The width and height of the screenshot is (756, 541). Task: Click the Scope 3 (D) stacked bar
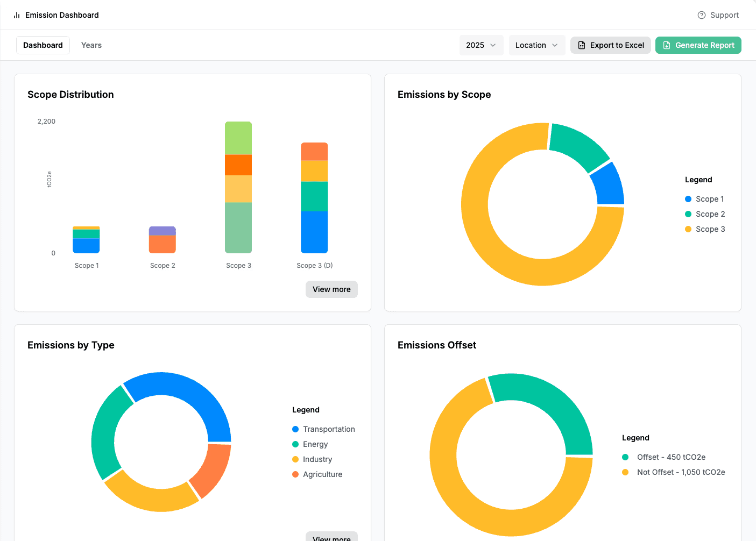[x=314, y=198]
